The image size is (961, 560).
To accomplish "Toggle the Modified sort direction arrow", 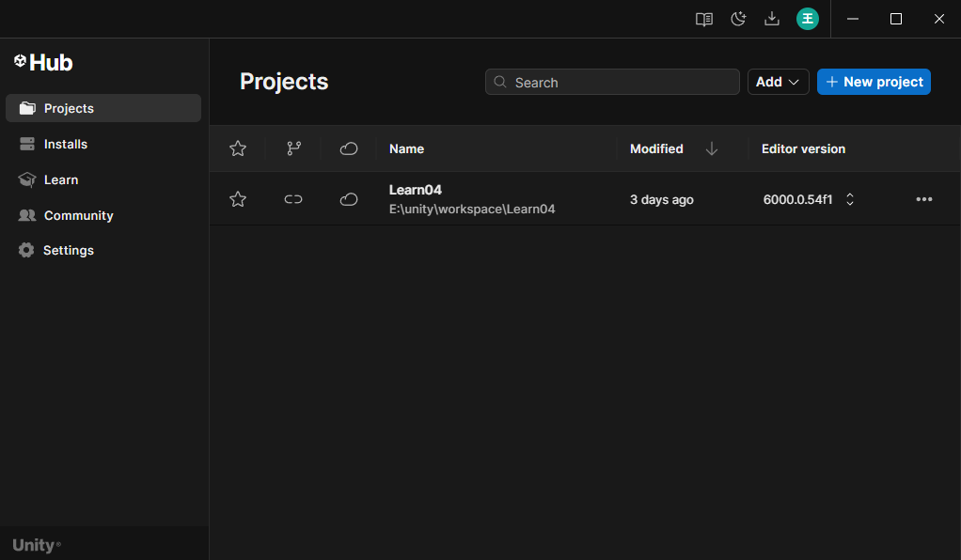I will tap(712, 148).
